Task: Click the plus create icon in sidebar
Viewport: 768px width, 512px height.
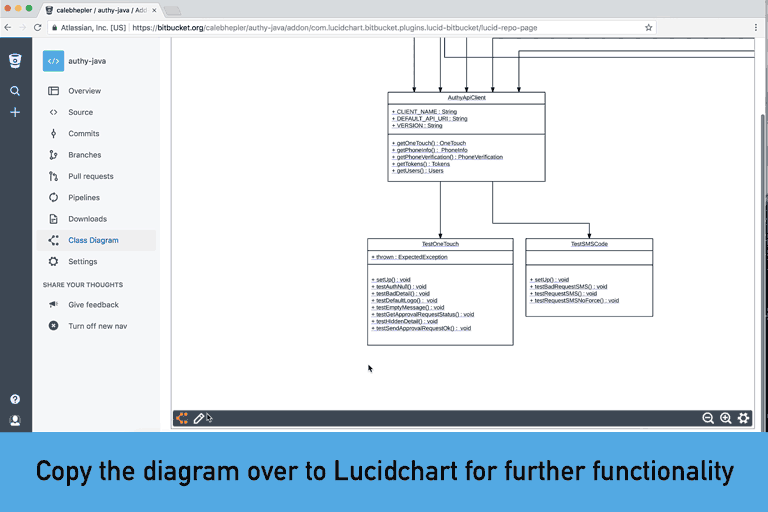Action: click(15, 112)
